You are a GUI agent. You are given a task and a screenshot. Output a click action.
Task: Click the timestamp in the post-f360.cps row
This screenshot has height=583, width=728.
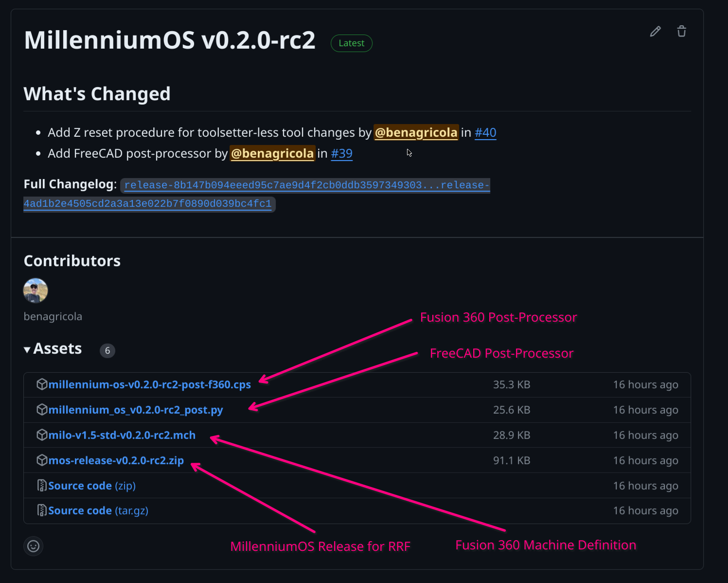[646, 384]
